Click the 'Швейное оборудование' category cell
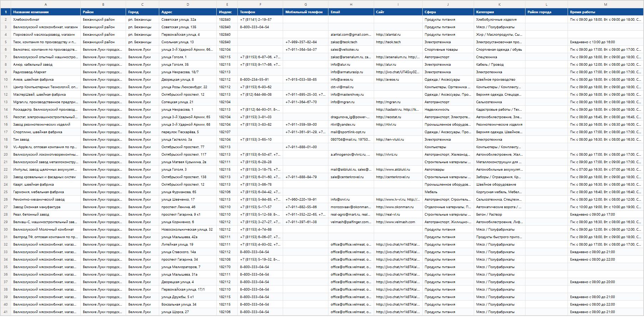Viewport: 644px width, 322px height. tap(499, 185)
